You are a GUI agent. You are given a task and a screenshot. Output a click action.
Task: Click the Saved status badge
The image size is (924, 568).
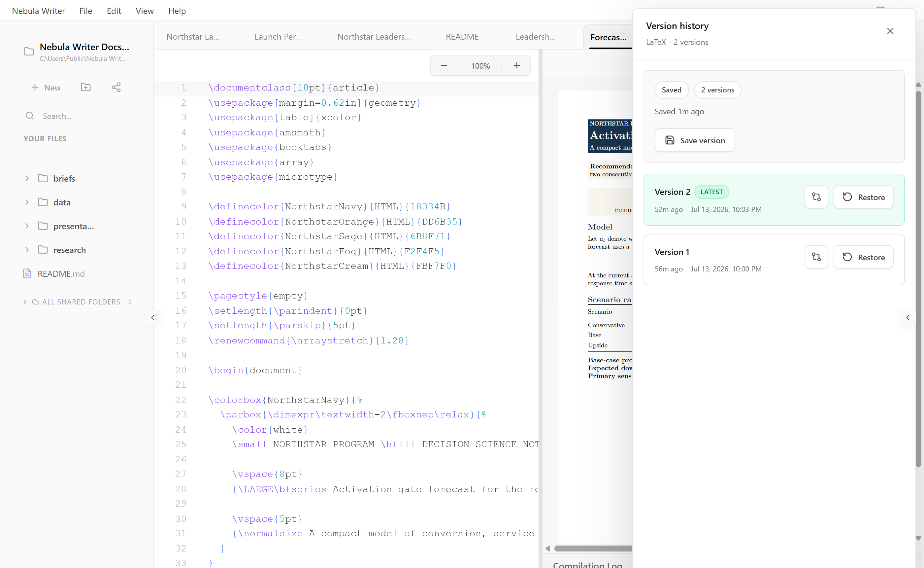[x=672, y=90]
